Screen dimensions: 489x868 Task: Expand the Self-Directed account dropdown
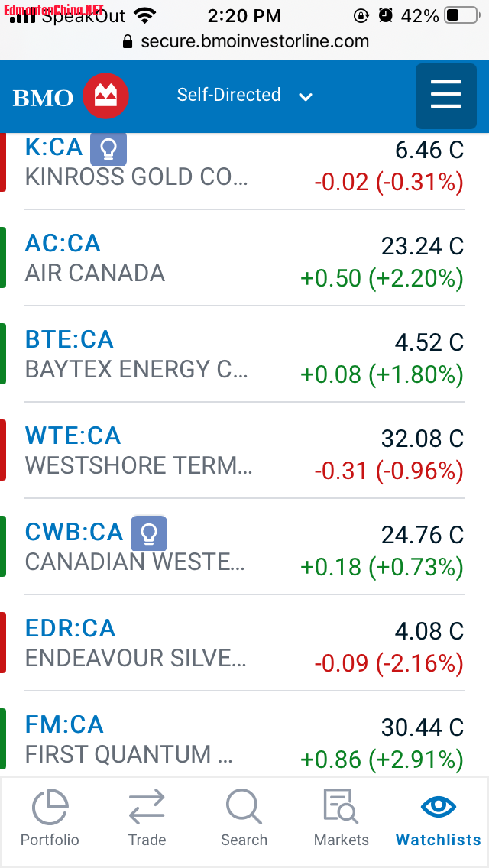pyautogui.click(x=244, y=96)
